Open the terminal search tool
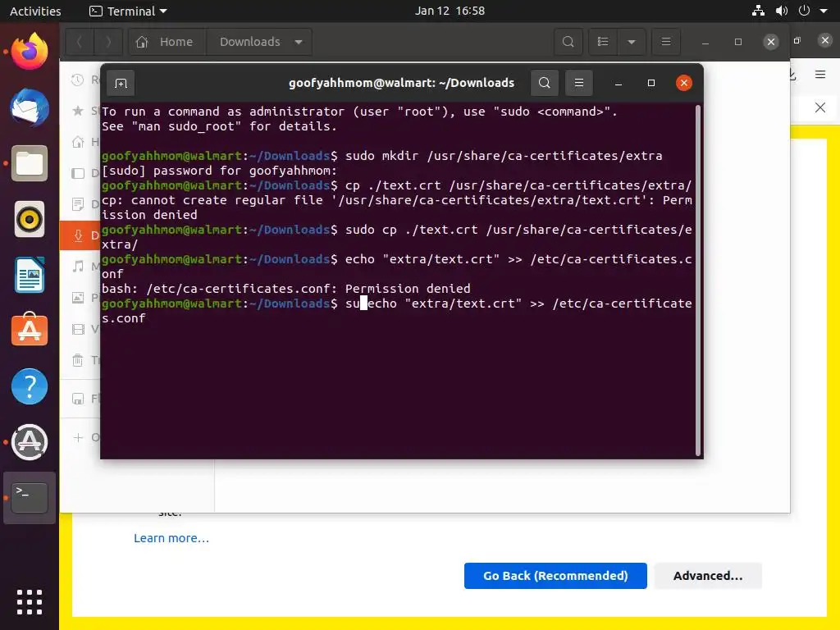This screenshot has height=630, width=840. tap(545, 83)
